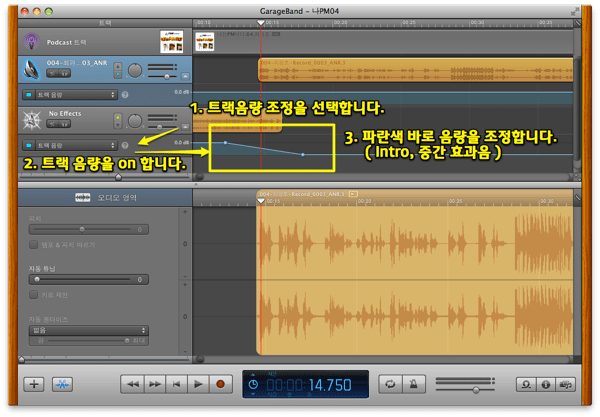Adjust the pan knob of the 004 ANR track

[135, 70]
